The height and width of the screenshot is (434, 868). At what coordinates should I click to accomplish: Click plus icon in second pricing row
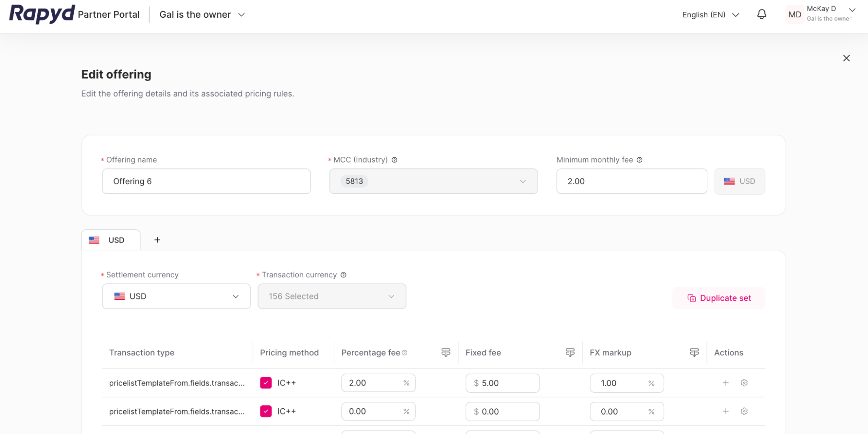(x=725, y=411)
